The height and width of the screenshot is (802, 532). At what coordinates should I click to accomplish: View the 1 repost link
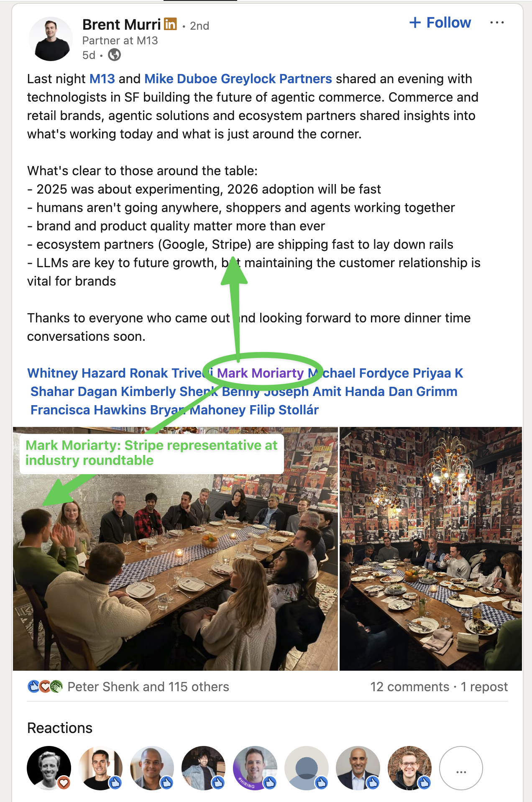tap(484, 687)
